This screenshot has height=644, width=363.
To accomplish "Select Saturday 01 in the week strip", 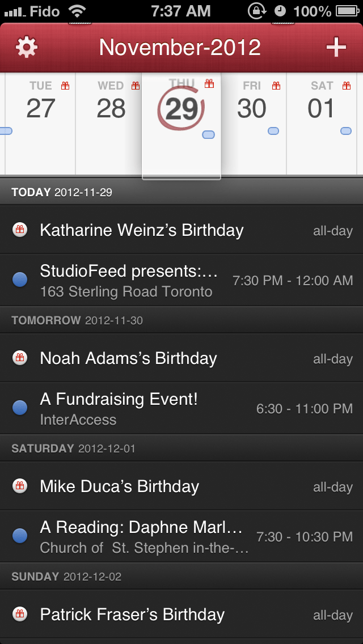I will [322, 108].
